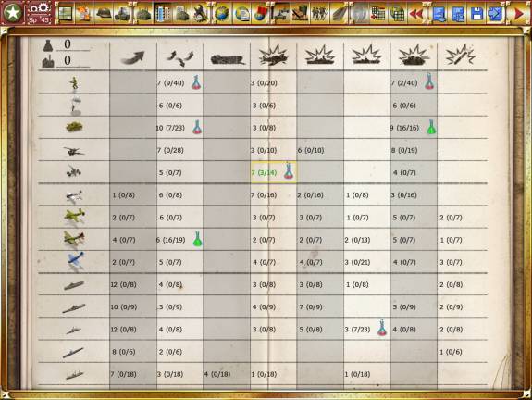The image size is (532, 400).
Task: Click the globe with red flag icon
Action: coord(261,14)
